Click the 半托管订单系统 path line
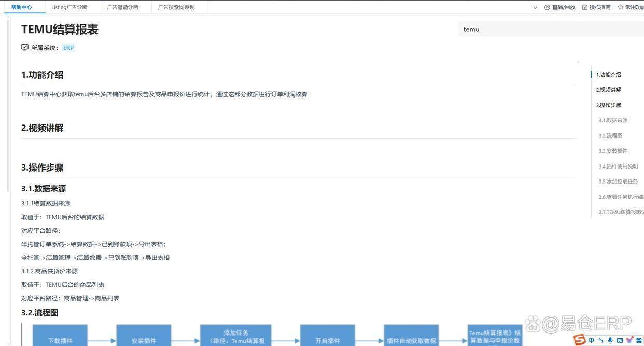 (93, 244)
